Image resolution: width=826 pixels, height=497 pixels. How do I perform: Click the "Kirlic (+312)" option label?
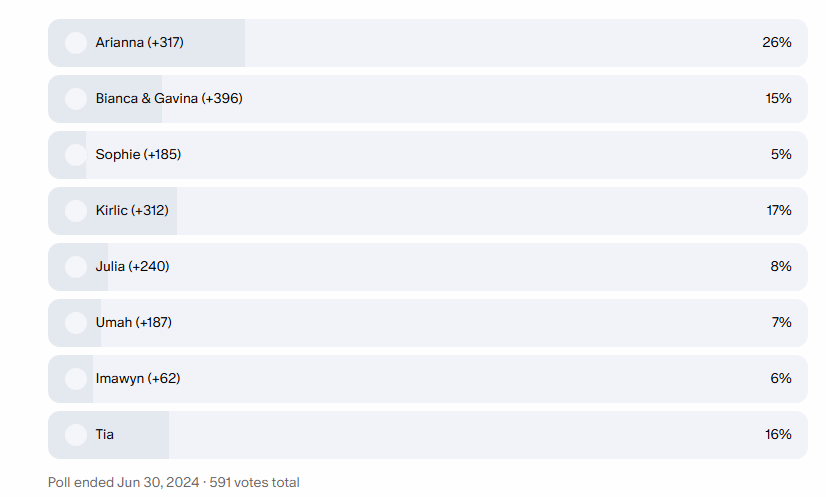tap(132, 211)
